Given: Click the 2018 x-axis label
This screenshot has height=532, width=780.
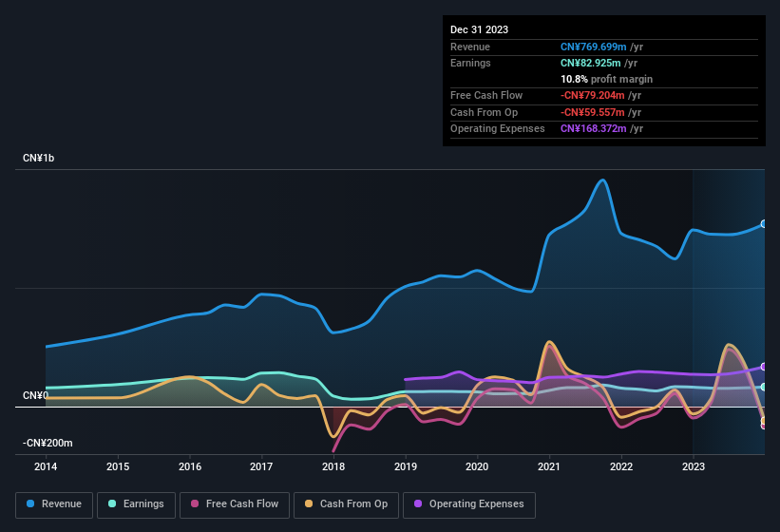Looking at the screenshot, I should [x=333, y=466].
